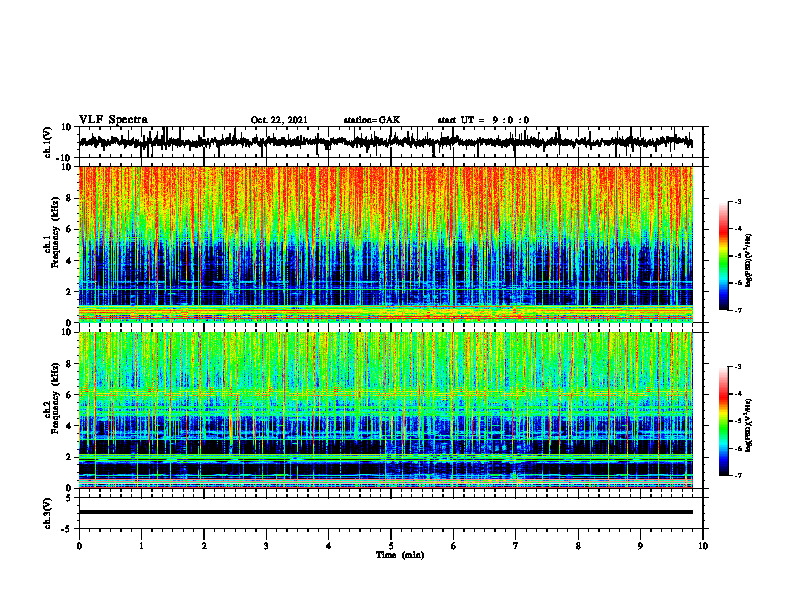The height and width of the screenshot is (612, 792).
Task: Click the "-3" label on ch.2 color scale
Action: tap(737, 367)
